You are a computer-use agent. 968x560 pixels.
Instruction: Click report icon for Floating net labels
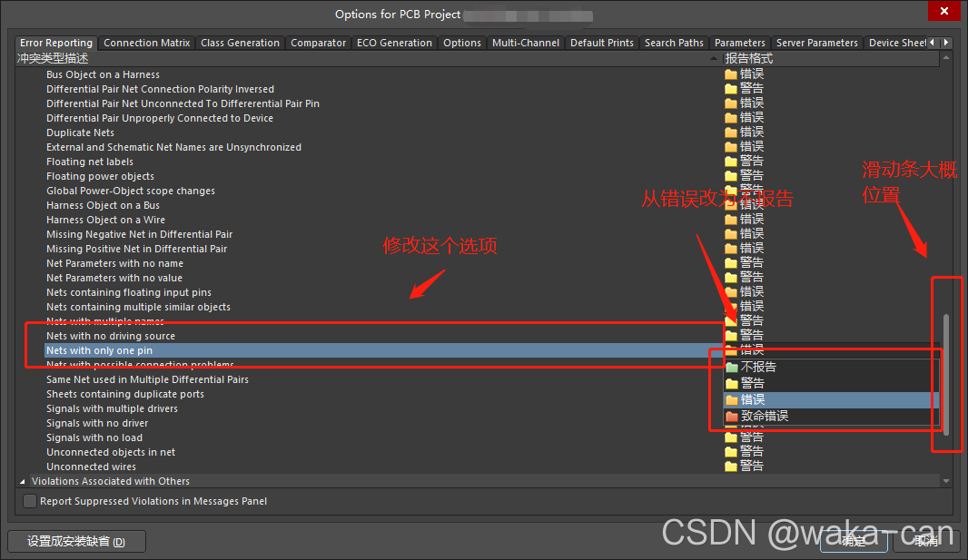(731, 162)
